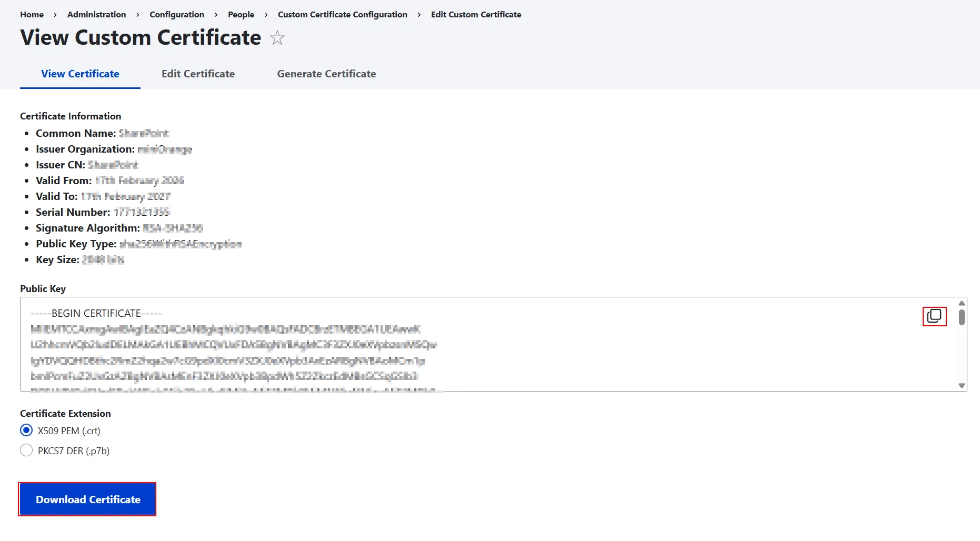980x541 pixels.
Task: Select the View Certificate tab
Action: click(79, 74)
